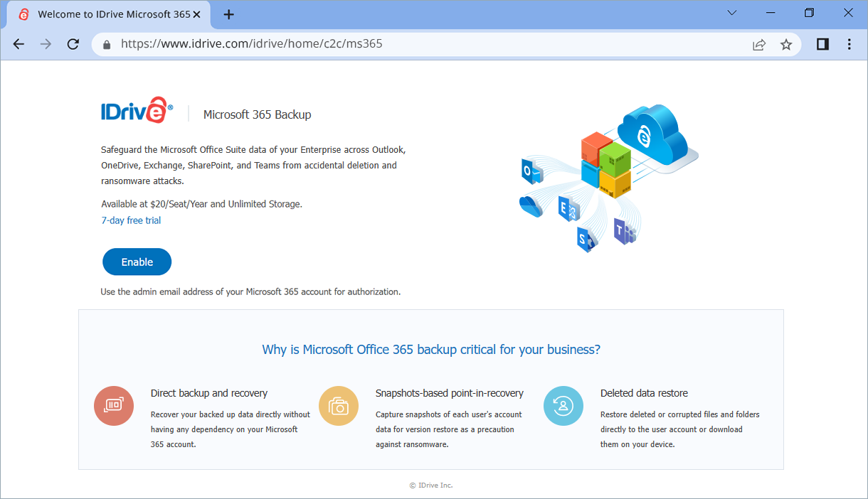Image resolution: width=868 pixels, height=499 pixels.
Task: Click the IDrive cloud in illustration
Action: 653,135
